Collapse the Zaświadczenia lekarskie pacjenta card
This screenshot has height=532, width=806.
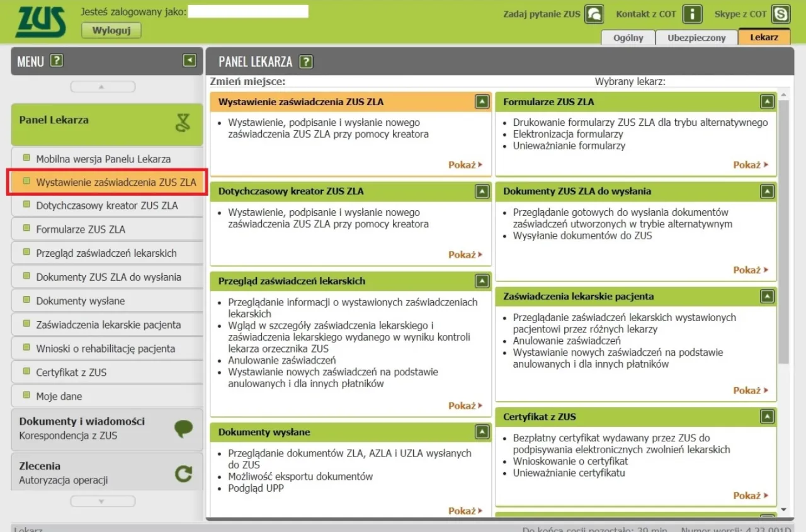(767, 296)
